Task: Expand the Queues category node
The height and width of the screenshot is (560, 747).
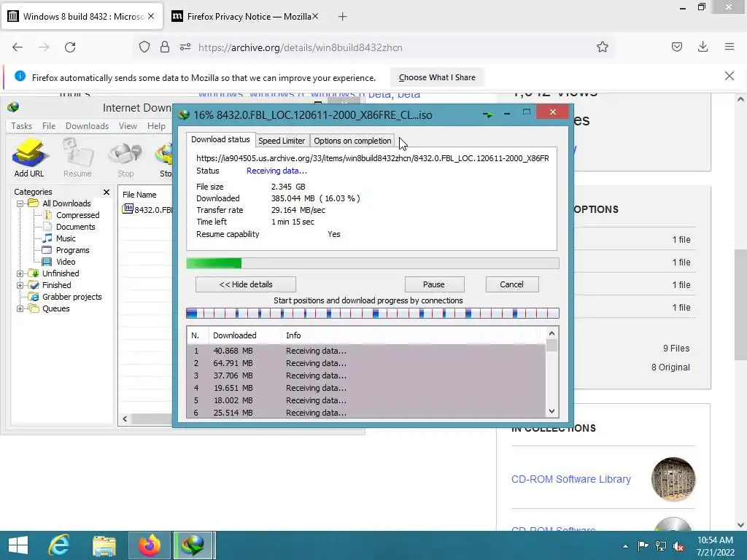Action: pyautogui.click(x=20, y=308)
